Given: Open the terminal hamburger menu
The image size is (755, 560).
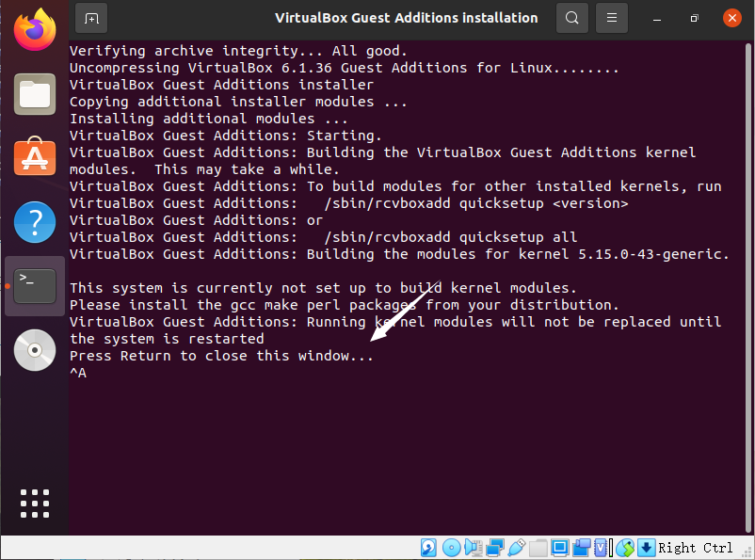Looking at the screenshot, I should click(x=612, y=18).
